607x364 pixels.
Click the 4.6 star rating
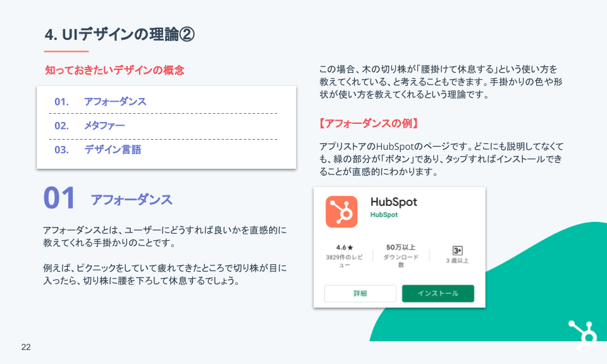tap(345, 247)
